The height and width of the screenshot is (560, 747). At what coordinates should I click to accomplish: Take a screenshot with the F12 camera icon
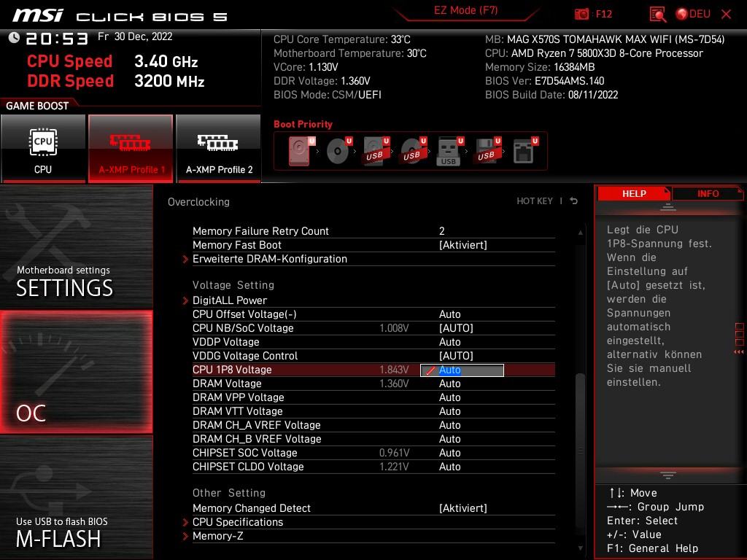coord(581,15)
